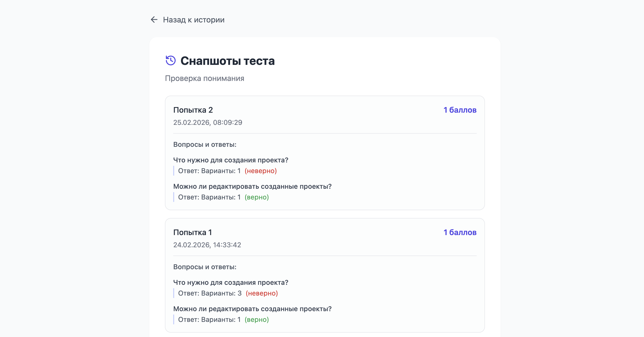This screenshot has width=644, height=337.
Task: Click the red '(неверно)' mark in Попытка 2
Action: tap(261, 171)
